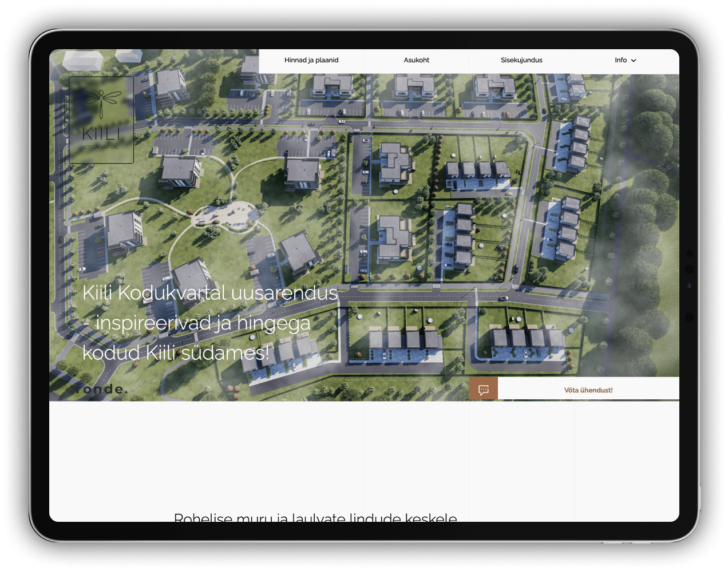728x571 pixels.
Task: Go to Hinnad ja plaanid page
Action: tap(311, 60)
